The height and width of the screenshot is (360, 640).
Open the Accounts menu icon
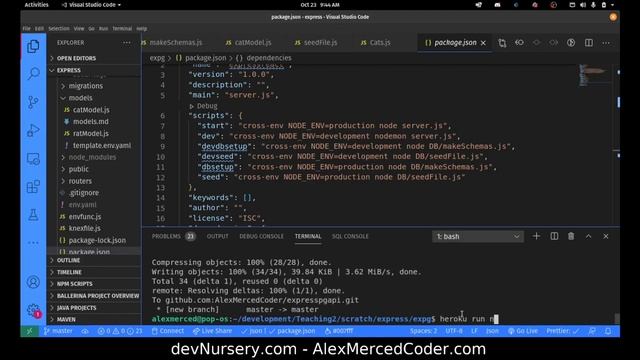[33, 282]
